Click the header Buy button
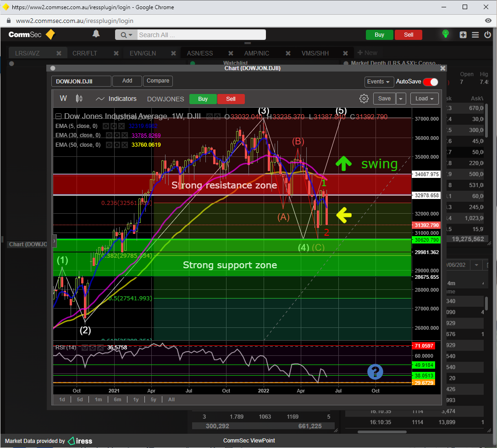497x448 pixels. tap(380, 35)
